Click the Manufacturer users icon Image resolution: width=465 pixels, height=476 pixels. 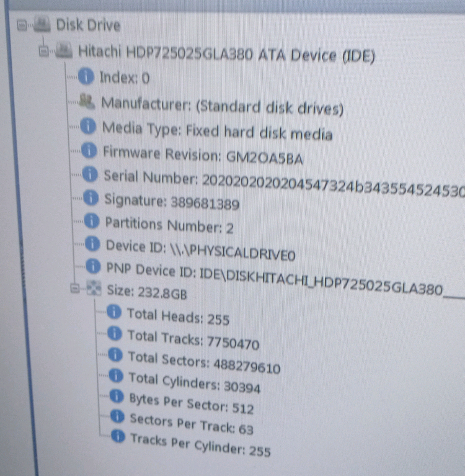point(88,101)
